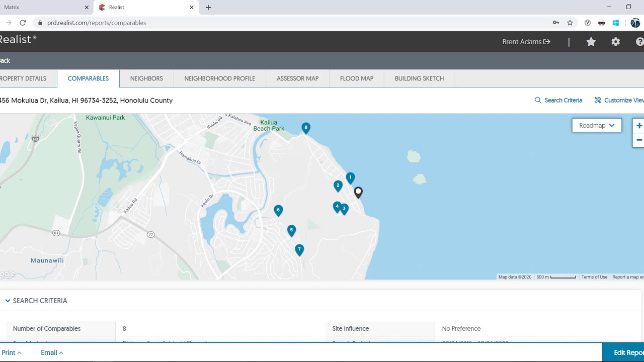Click the Mokulua Dr property address text
This screenshot has height=362, width=644.
tap(86, 100)
